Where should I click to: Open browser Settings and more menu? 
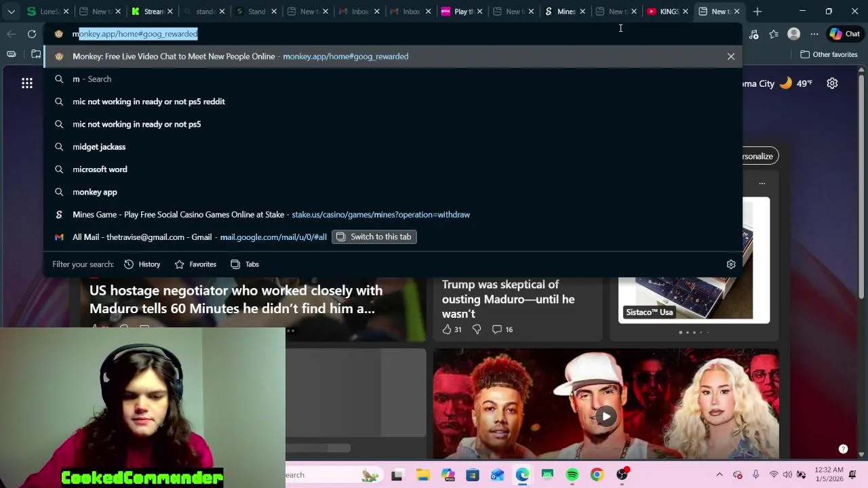coord(814,34)
